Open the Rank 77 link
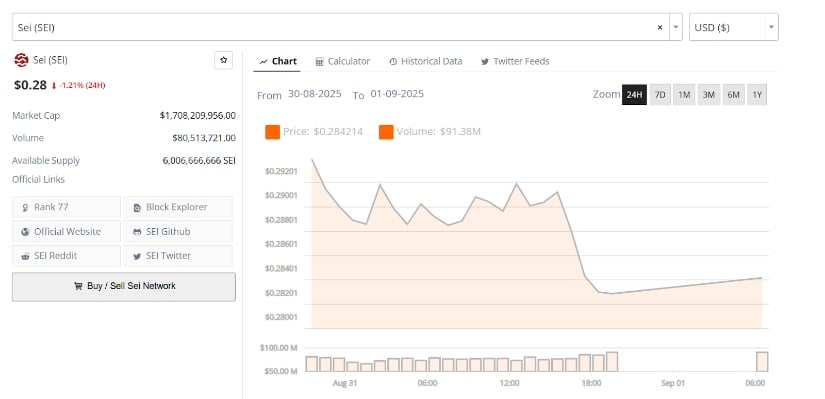The height and width of the screenshot is (399, 825). click(66, 207)
